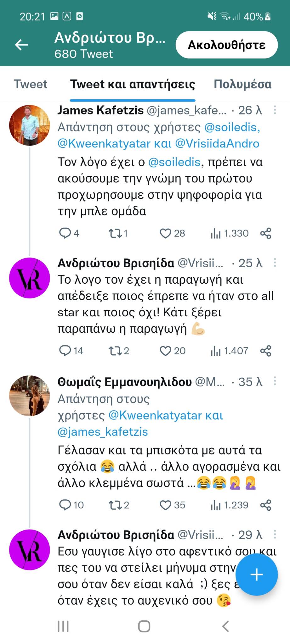The height and width of the screenshot is (644, 290).
Task: Reply to James Kafetzis's tweet
Action: coord(65,233)
